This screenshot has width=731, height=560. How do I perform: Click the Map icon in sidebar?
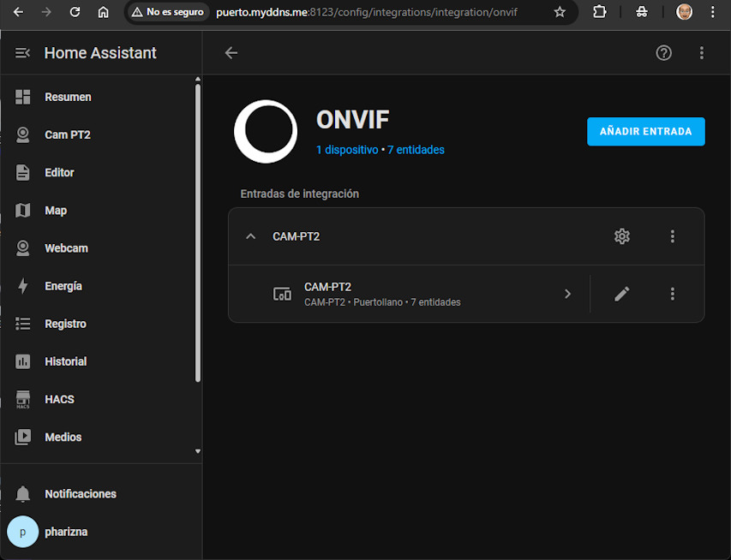23,211
